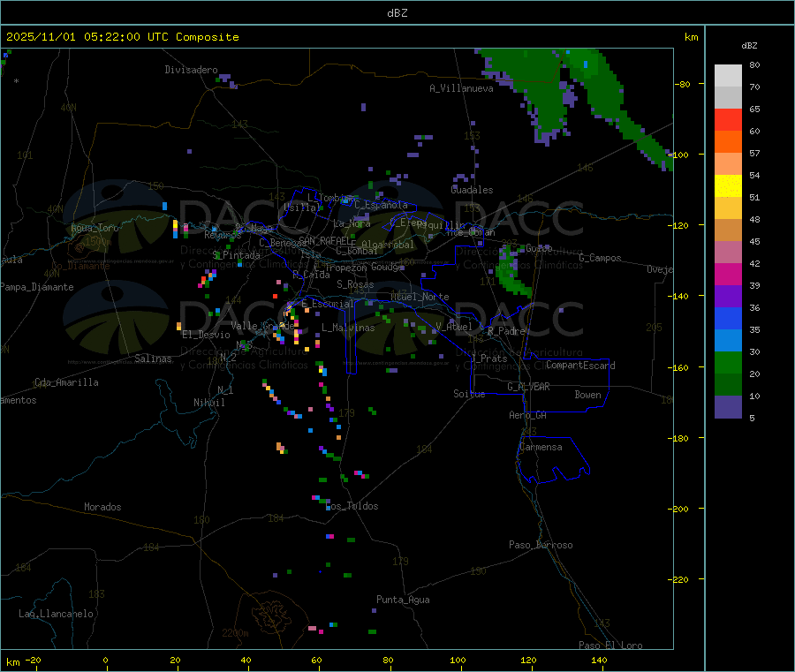This screenshot has width=795, height=672.
Task: Click the 'Bowen' place label
Action: click(x=587, y=394)
